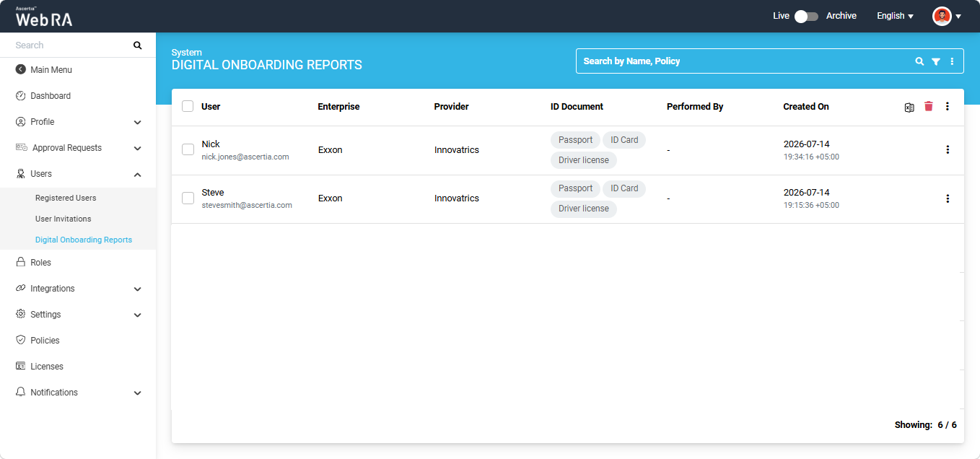Open the table header three-dot menu
Viewport: 980px width, 459px height.
pos(948,106)
